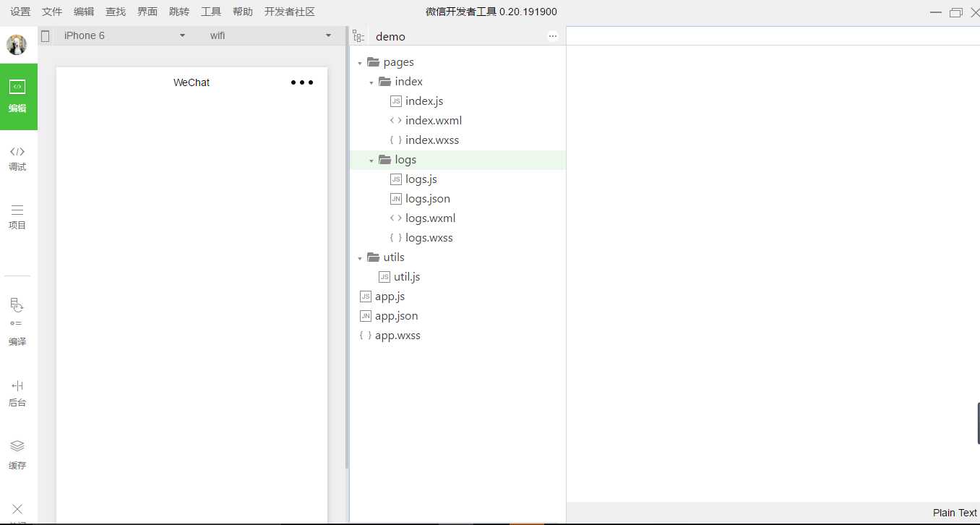980x525 pixels.
Task: Open the iPhone 6 device dropdown
Action: coord(124,35)
